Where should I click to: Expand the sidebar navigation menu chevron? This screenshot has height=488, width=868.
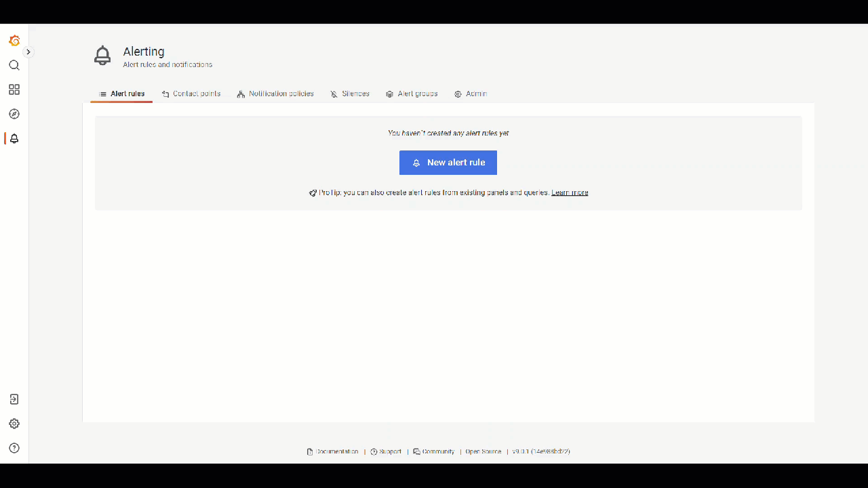pos(28,52)
